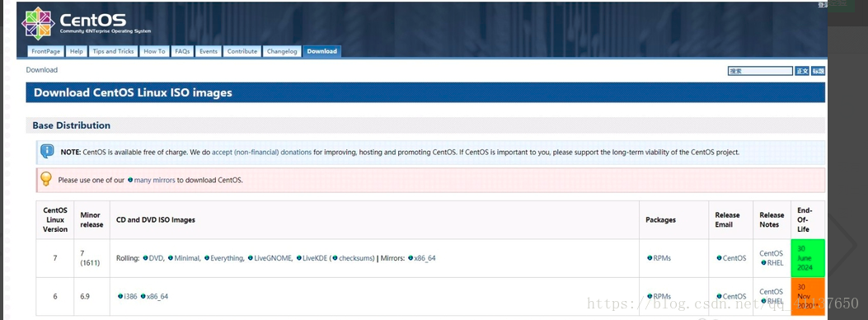
Task: Open CentOS release notes for version 6
Action: pyautogui.click(x=771, y=292)
